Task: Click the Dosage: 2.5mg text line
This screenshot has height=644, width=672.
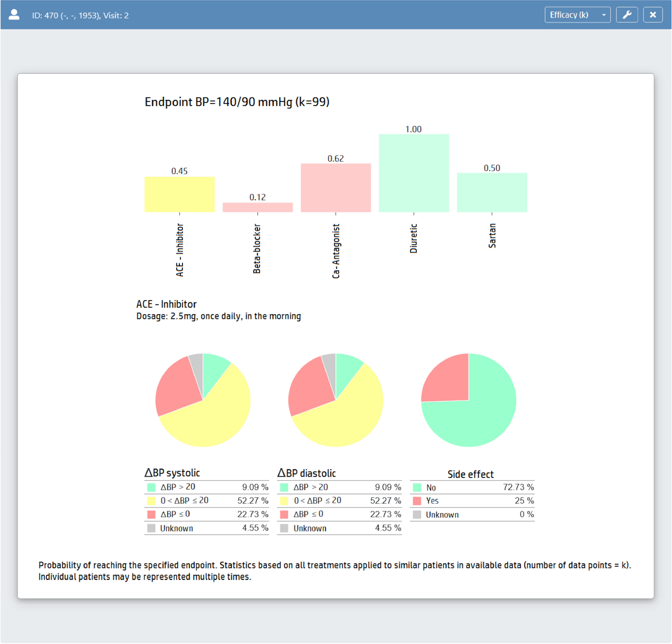Action: [218, 316]
